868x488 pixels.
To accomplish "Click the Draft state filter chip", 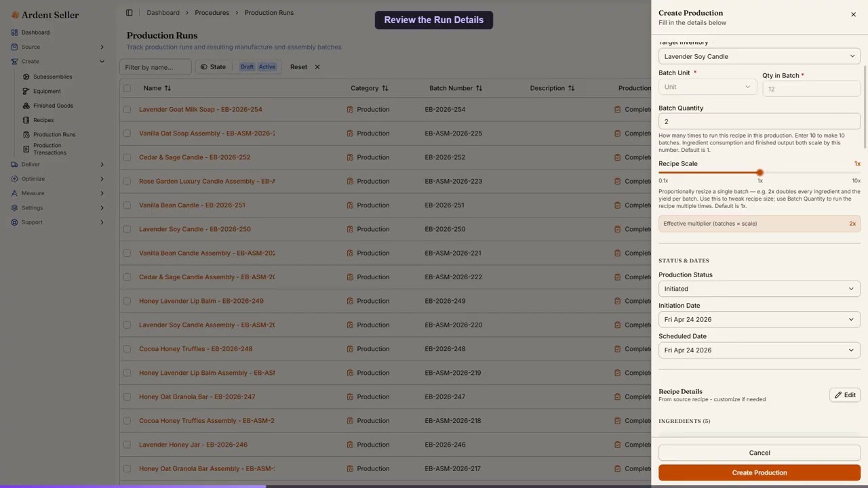I will pos(247,67).
